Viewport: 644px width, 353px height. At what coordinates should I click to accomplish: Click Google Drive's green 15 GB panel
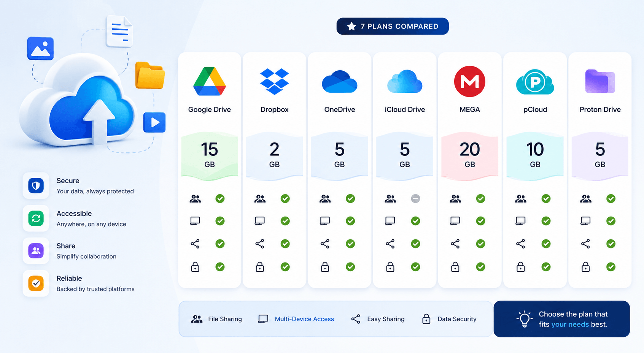coord(210,156)
